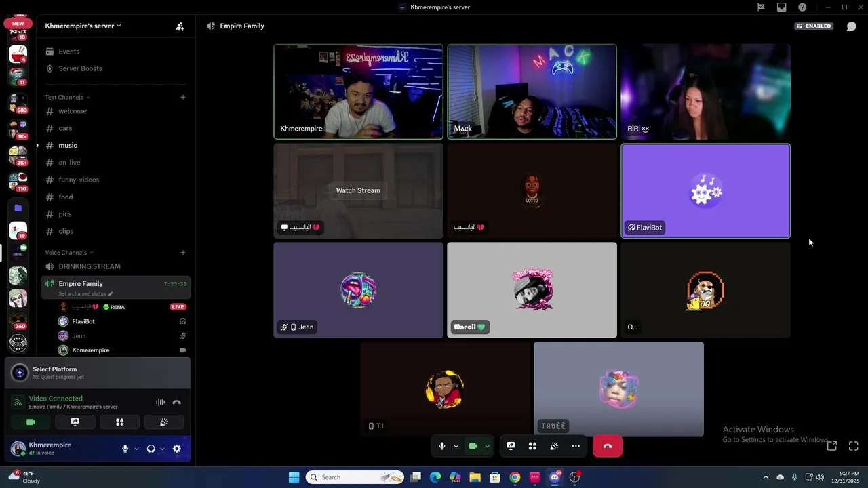Click Watch Stream button
868x488 pixels.
click(358, 190)
